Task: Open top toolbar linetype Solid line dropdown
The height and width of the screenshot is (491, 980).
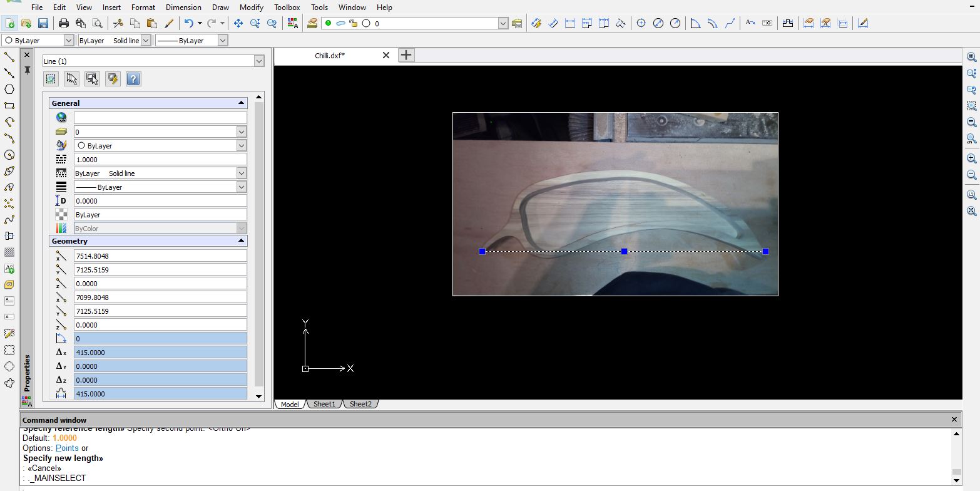Action: (x=146, y=40)
